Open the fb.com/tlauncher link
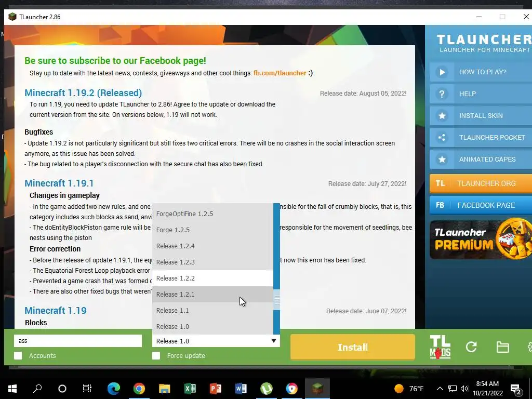This screenshot has height=399, width=532. (x=280, y=73)
